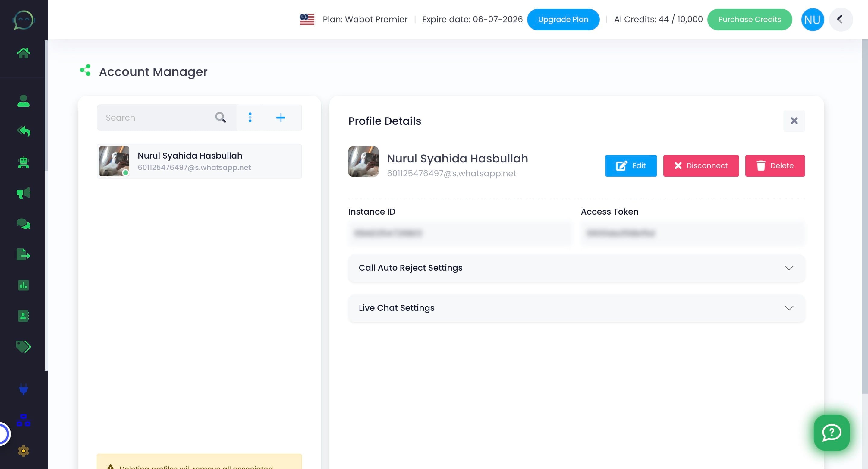The image size is (868, 469).
Task: Open the chatbot robot sidebar icon
Action: 23,163
